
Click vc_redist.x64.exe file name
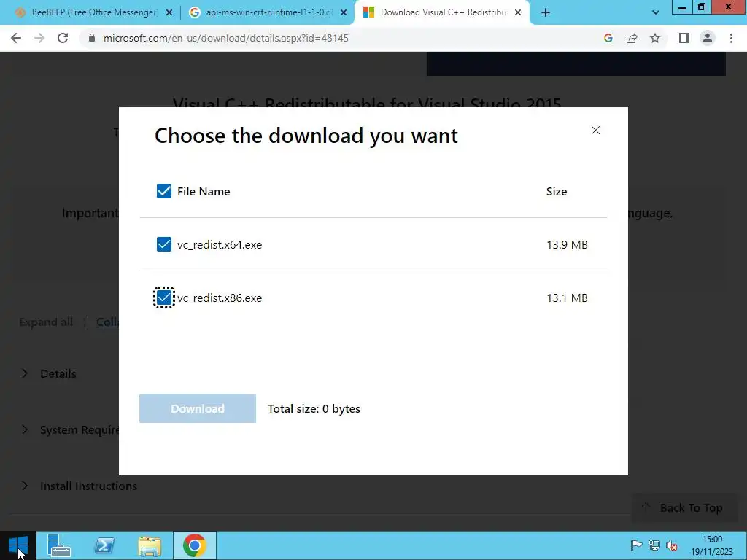click(220, 244)
